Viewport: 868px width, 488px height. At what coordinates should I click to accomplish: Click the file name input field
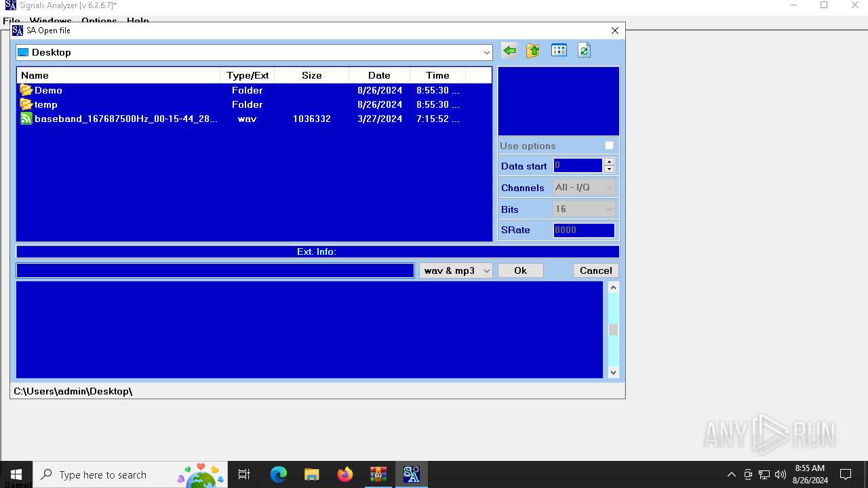tap(215, 270)
